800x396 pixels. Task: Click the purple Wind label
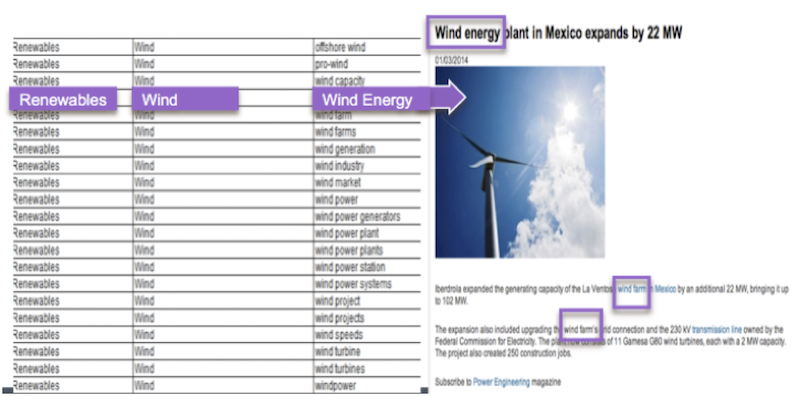pos(185,99)
